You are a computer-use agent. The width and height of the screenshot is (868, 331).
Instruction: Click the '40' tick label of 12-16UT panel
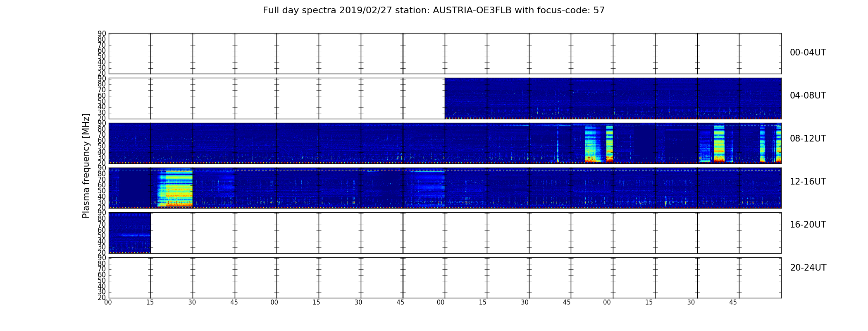(102, 197)
